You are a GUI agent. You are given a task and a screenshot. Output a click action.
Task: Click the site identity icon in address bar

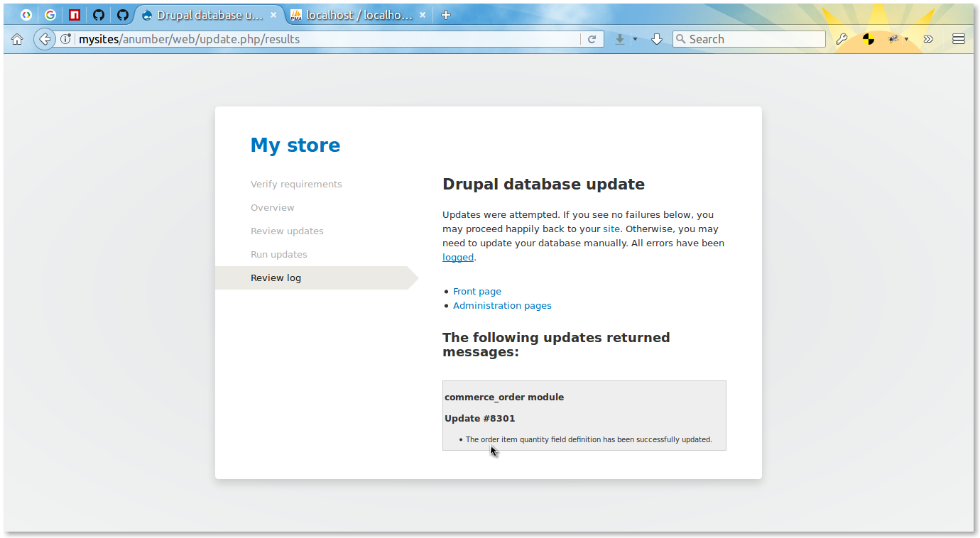click(66, 39)
